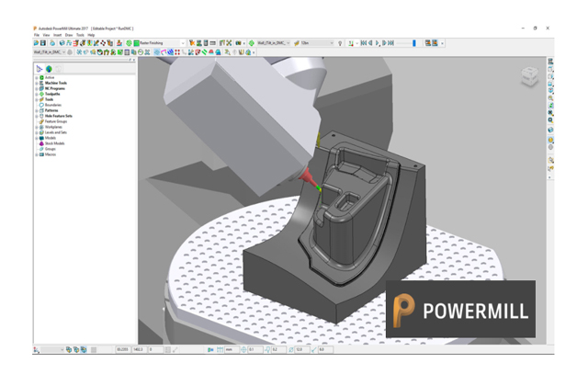
Task: Click the tool diameter field showing 12.0
Action: [302, 349]
